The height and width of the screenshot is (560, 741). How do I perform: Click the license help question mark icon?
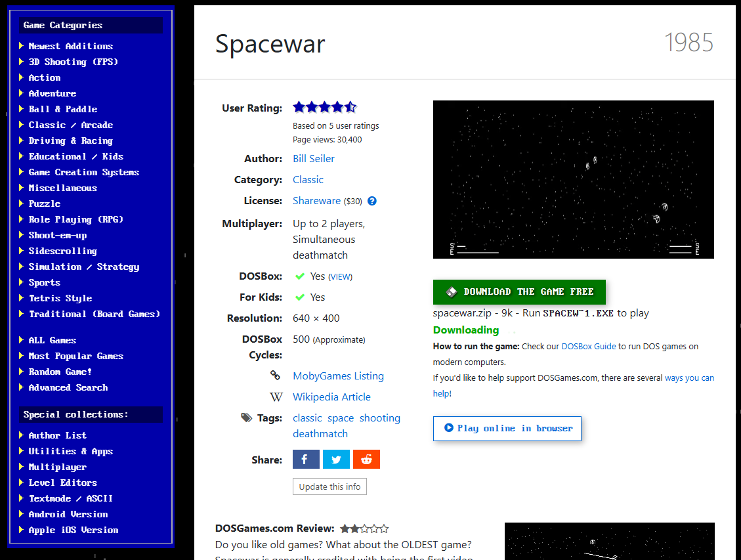pyautogui.click(x=372, y=201)
